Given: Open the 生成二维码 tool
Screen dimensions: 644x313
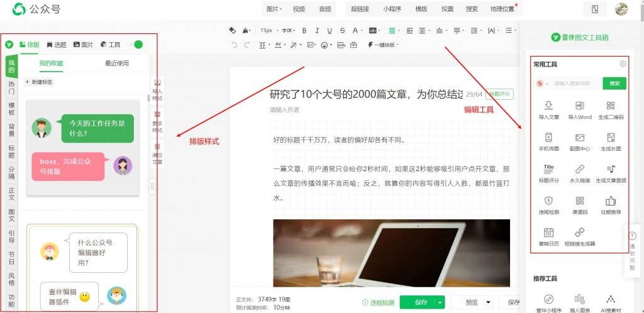Looking at the screenshot, I should coord(611,110).
